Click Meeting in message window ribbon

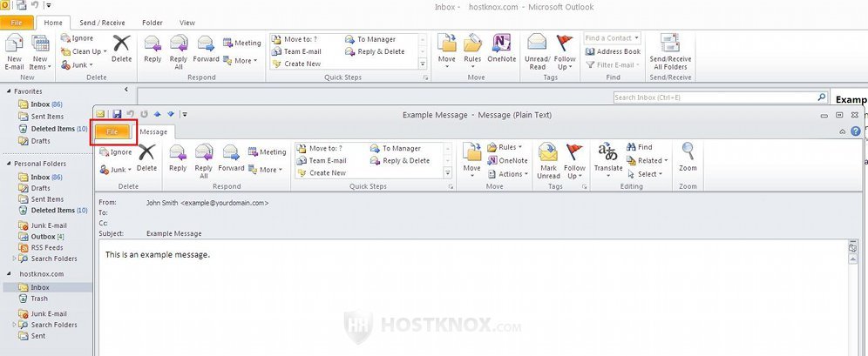tap(267, 152)
